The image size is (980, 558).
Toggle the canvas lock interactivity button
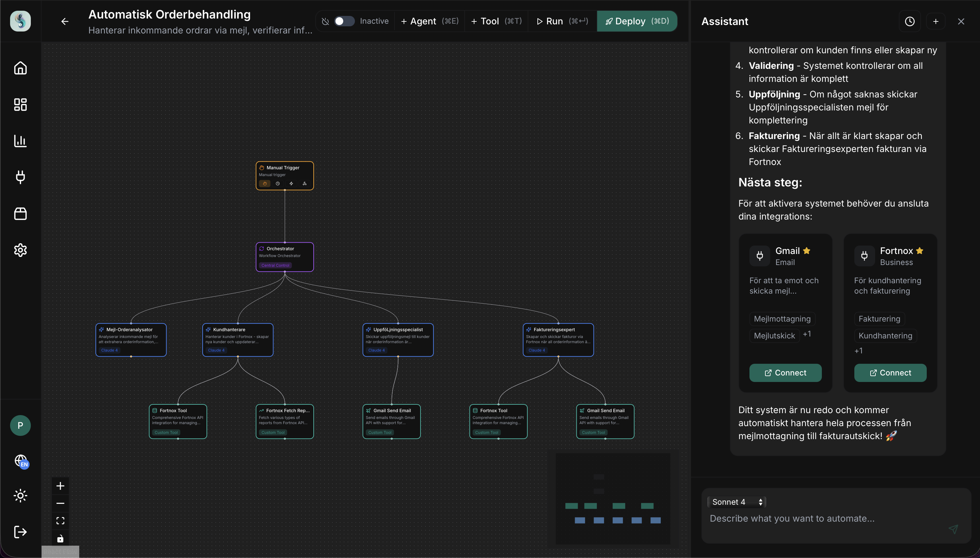click(x=60, y=539)
